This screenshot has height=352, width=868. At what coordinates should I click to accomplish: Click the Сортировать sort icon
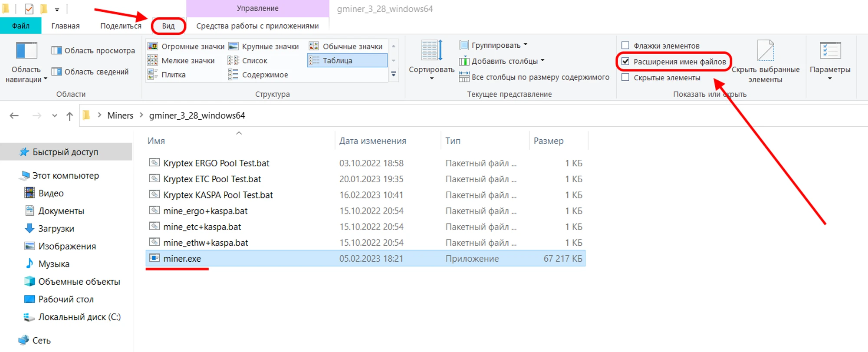tap(431, 51)
